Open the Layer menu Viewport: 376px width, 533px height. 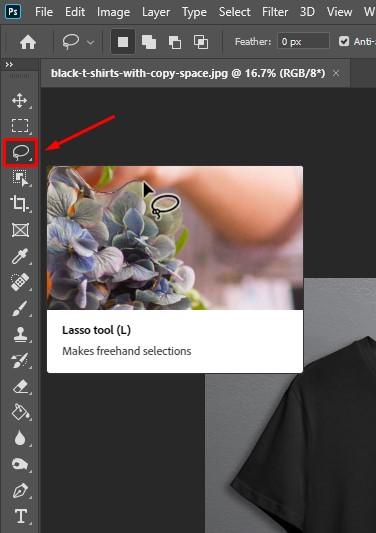tap(156, 12)
